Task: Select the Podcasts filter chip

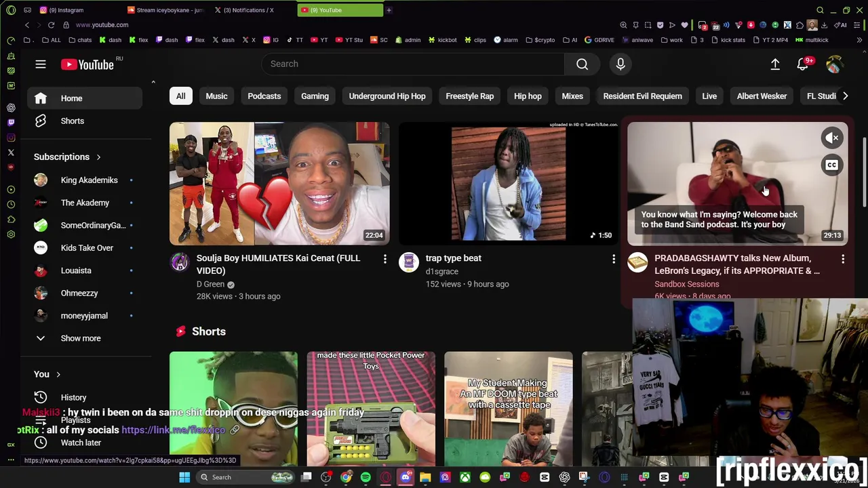Action: (264, 96)
